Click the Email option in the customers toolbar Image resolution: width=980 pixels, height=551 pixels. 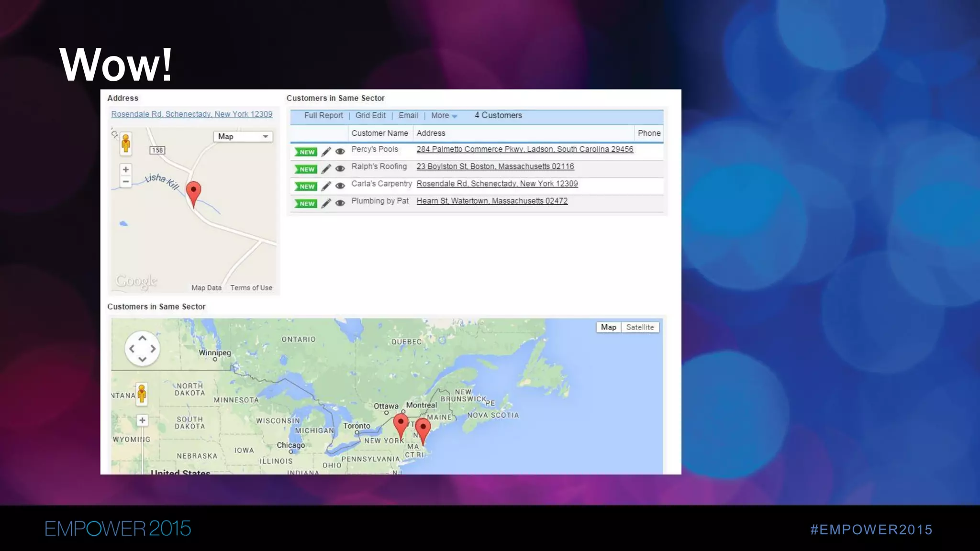pyautogui.click(x=408, y=116)
